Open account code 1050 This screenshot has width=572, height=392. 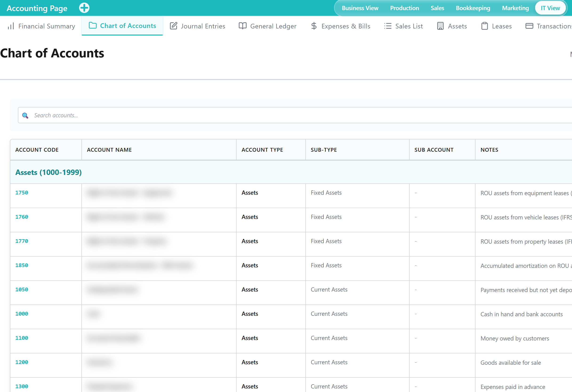pyautogui.click(x=22, y=289)
